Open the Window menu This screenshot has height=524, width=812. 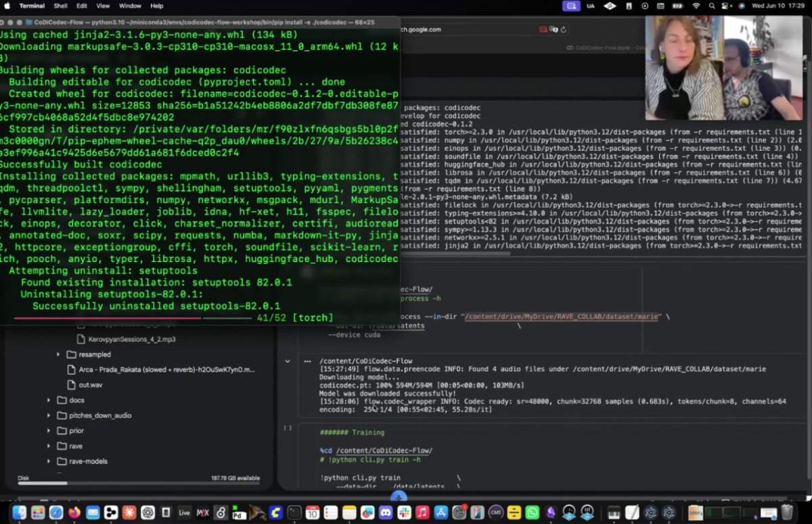tap(130, 5)
